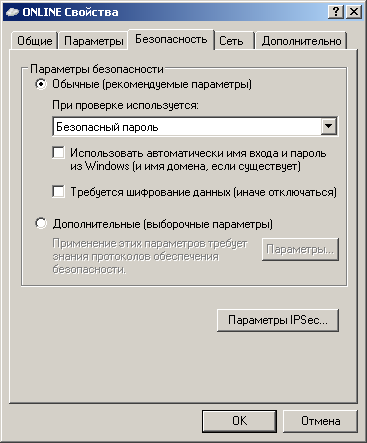Click the При проверке используется label
This screenshot has height=443, width=367.
125,105
